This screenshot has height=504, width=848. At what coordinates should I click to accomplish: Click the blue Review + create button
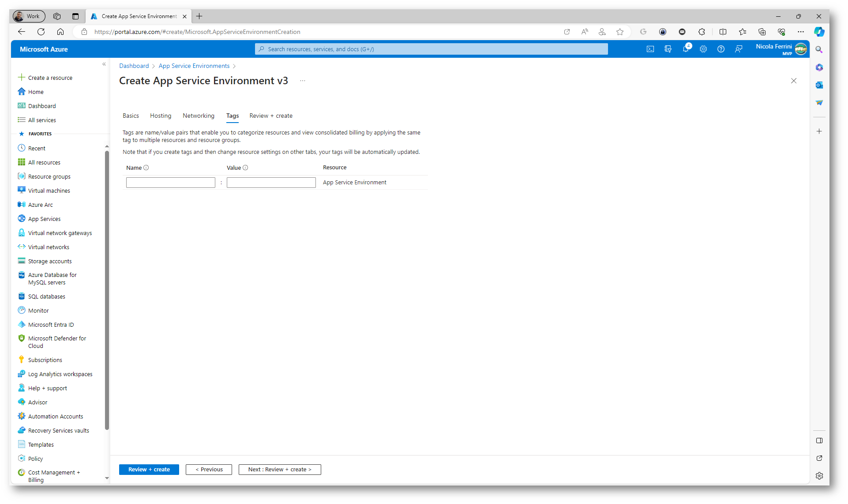(149, 469)
